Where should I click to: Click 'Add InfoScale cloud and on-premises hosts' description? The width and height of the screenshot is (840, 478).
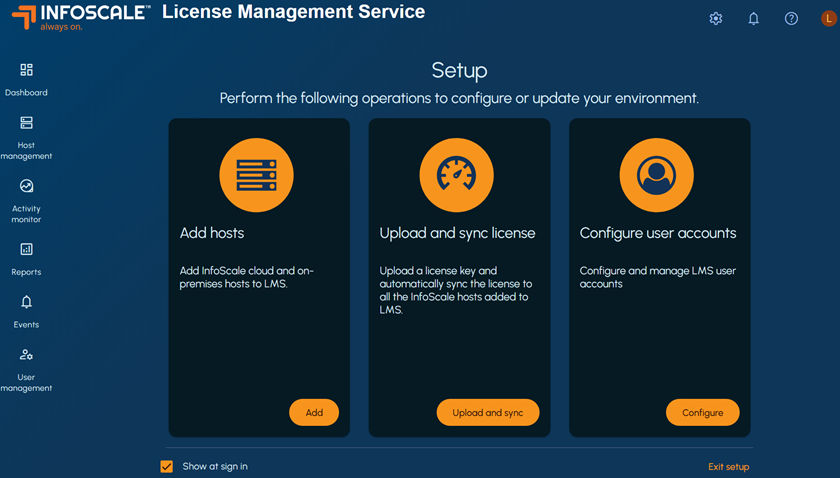coord(246,277)
